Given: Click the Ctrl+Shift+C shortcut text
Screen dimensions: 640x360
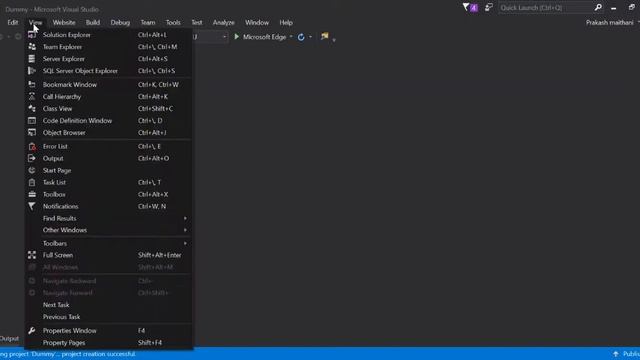Looking at the screenshot, I should [156, 109].
